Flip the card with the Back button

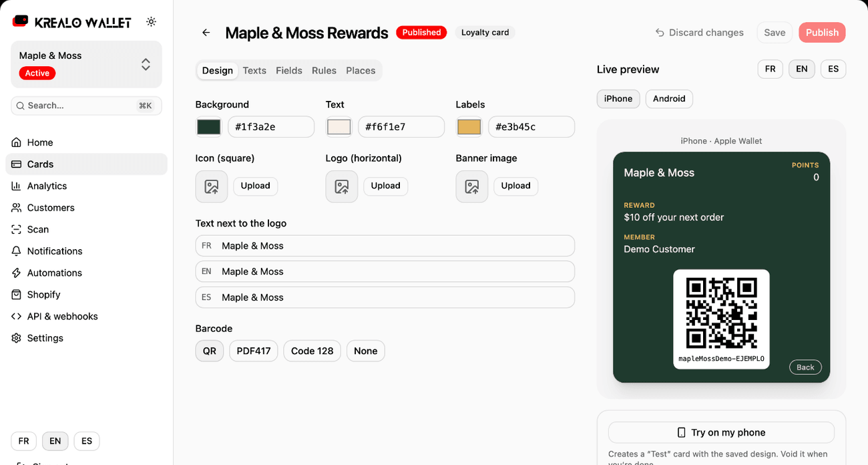(805, 367)
